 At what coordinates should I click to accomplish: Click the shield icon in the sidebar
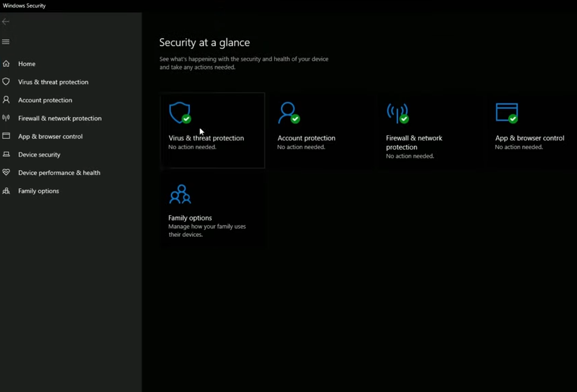(x=6, y=82)
